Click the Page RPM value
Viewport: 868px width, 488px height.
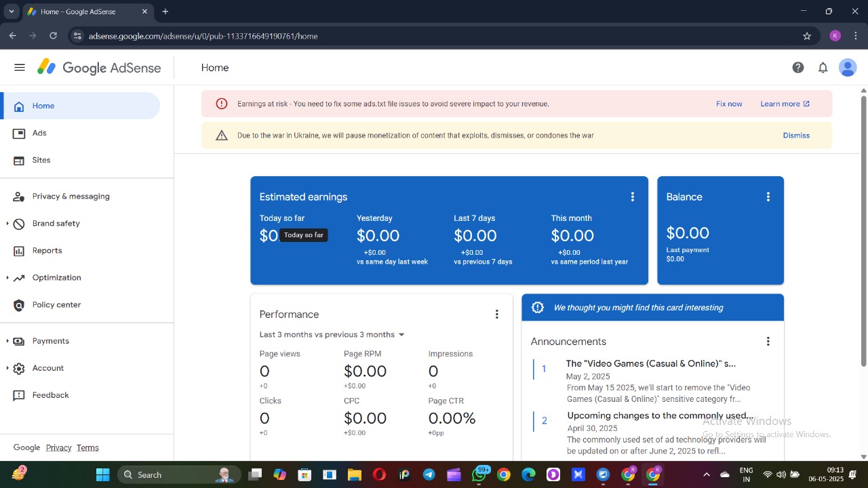tap(365, 371)
